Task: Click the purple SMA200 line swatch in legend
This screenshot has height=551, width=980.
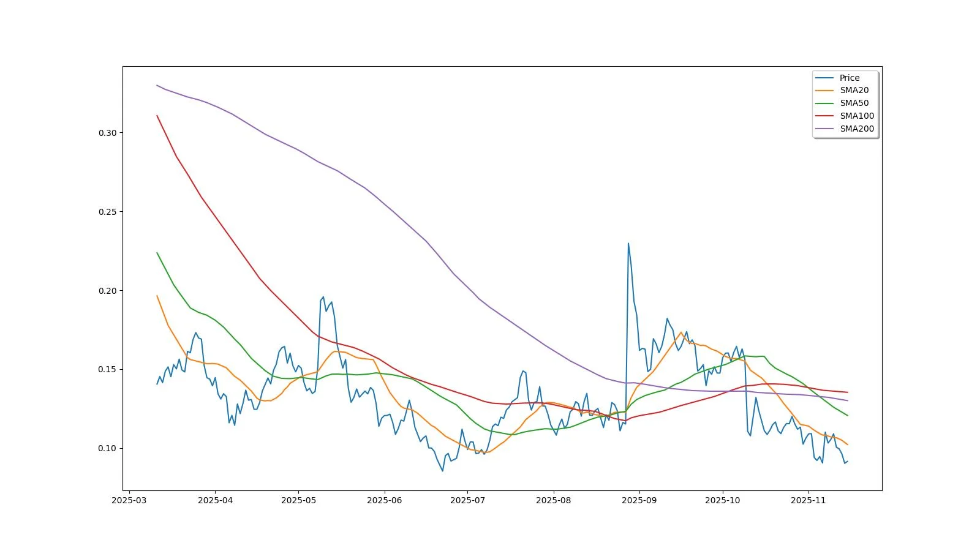Action: coord(824,129)
